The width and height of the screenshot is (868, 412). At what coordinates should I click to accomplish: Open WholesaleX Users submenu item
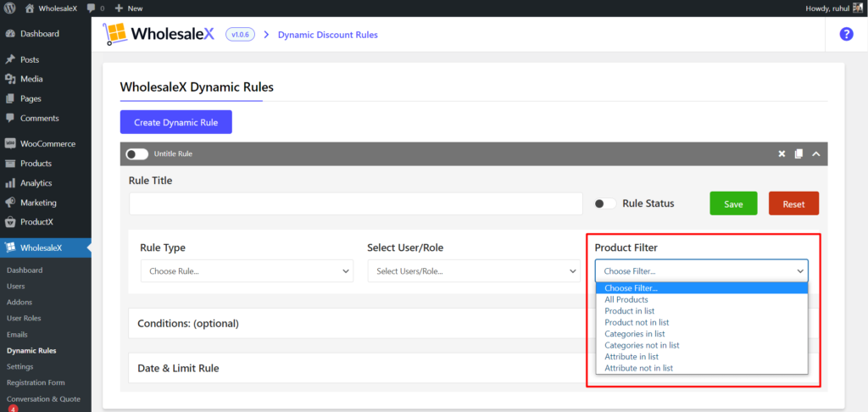tap(15, 287)
